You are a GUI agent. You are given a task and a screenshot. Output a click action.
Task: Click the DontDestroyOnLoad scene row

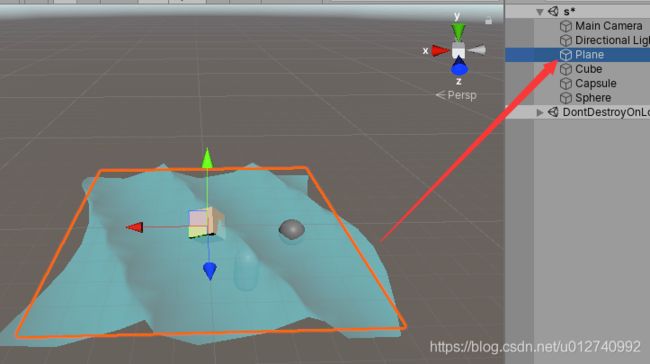[577, 112]
